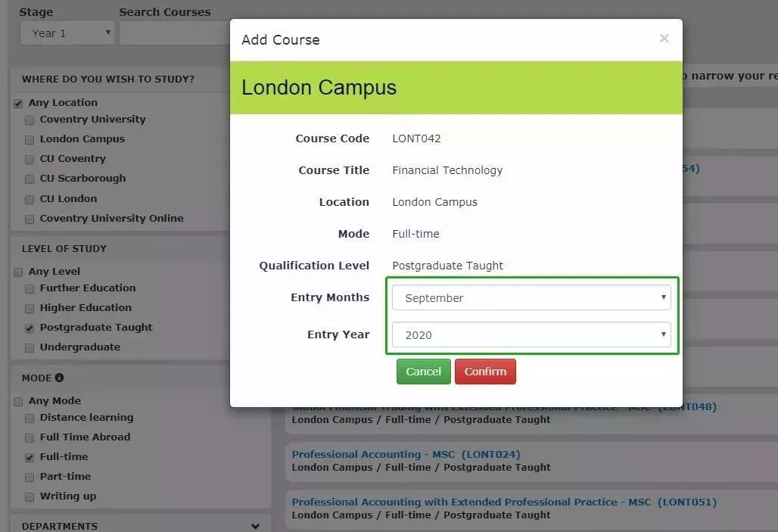Toggle the Any Level checkbox

tap(18, 272)
